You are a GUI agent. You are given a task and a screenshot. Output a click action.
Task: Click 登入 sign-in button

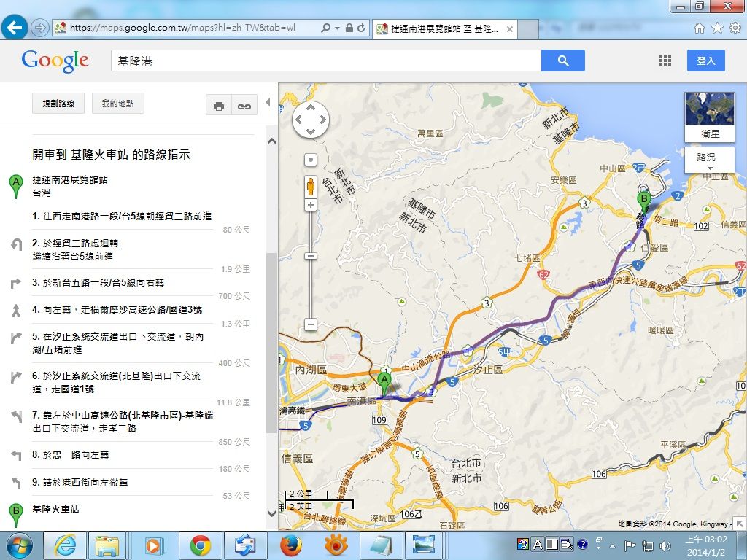(706, 61)
